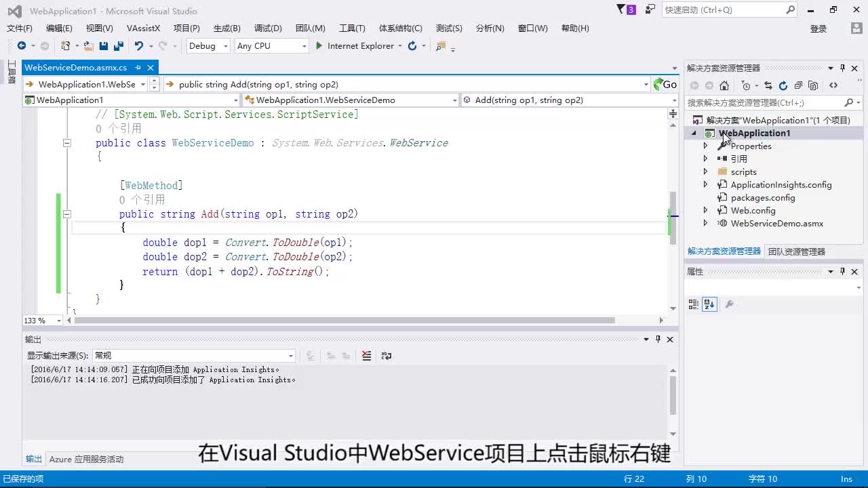Click the send feedback icon

650,9
